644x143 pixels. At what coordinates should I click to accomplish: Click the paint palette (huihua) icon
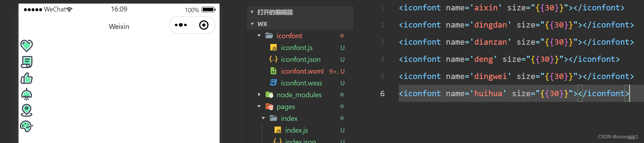(x=26, y=127)
